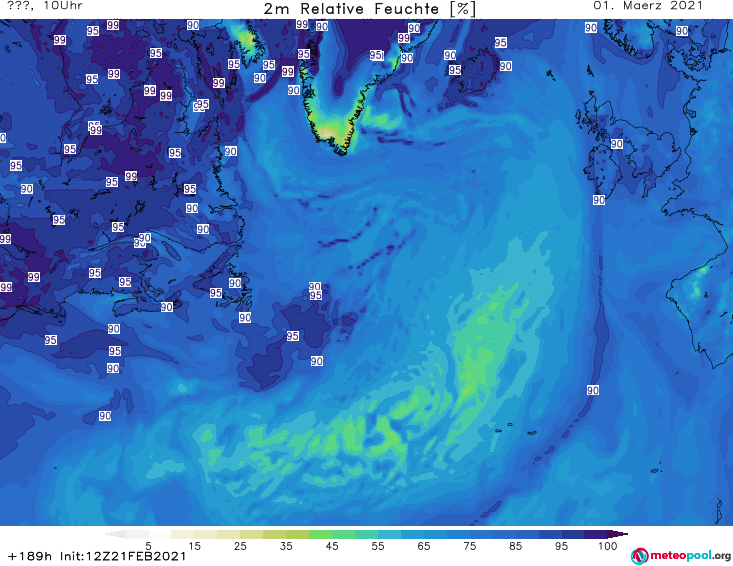Click the color scale label '35'
733x566 pixels.
(x=286, y=546)
